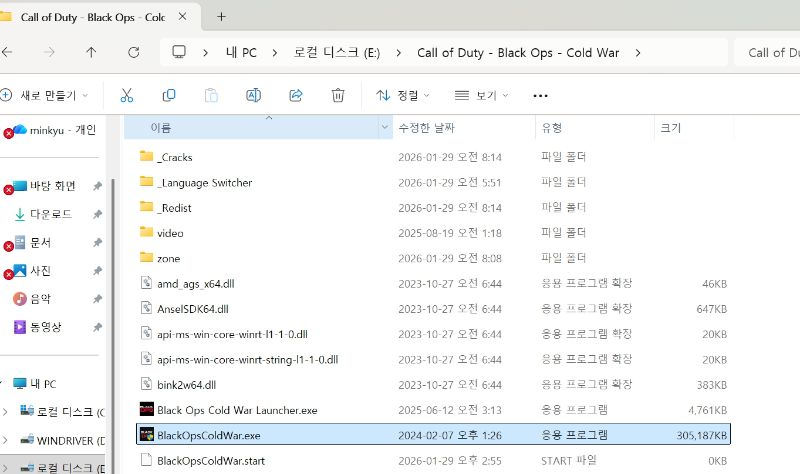Image resolution: width=800 pixels, height=474 pixels.
Task: Select the 다운로드 quick access item
Action: pyautogui.click(x=50, y=214)
